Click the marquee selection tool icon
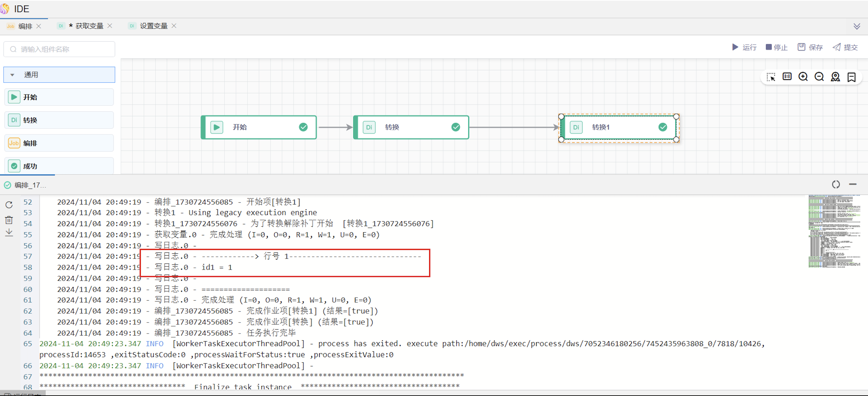 pyautogui.click(x=771, y=77)
